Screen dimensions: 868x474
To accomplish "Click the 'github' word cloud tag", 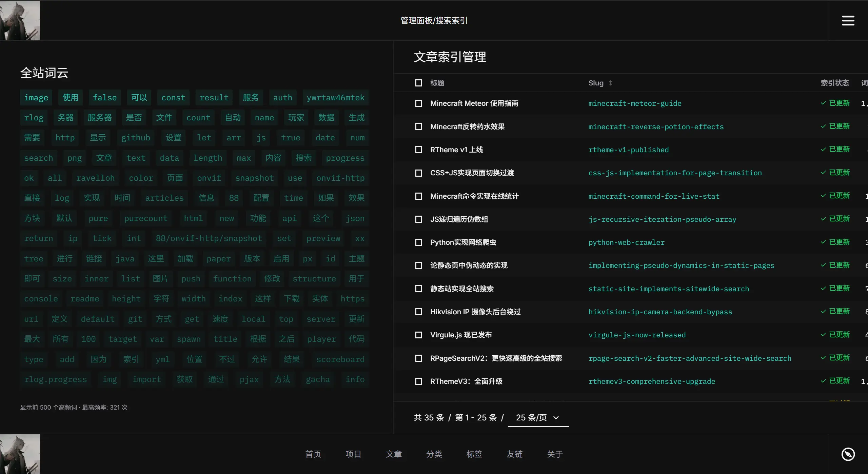I will [136, 138].
